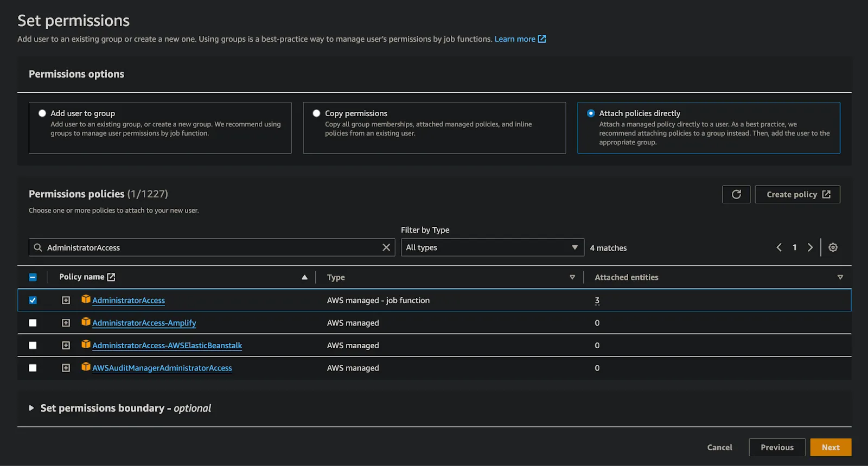This screenshot has height=466, width=868.
Task: Expand AWSAuditManagerAdministratorAccess policy details
Action: tap(66, 368)
